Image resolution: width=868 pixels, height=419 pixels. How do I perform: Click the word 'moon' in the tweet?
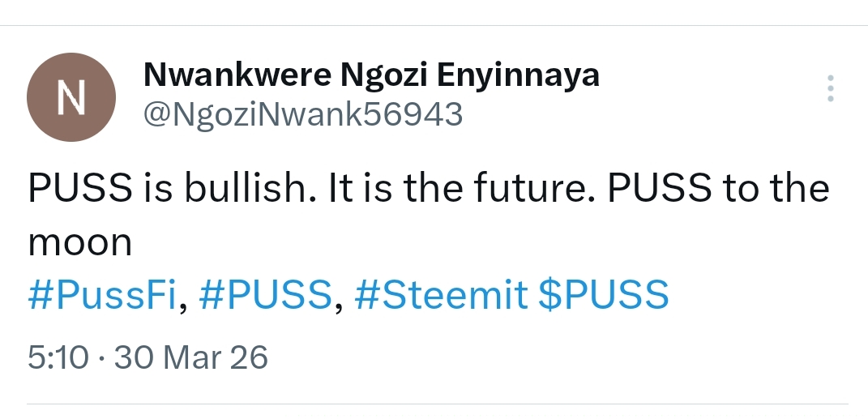point(80,242)
